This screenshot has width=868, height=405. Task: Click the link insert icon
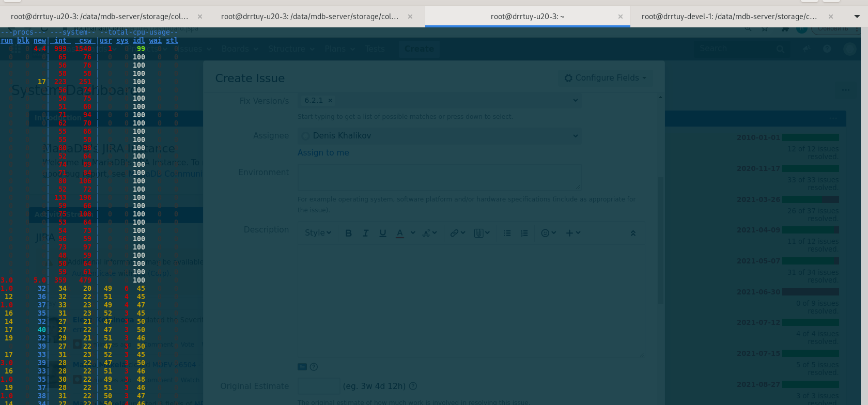457,233
